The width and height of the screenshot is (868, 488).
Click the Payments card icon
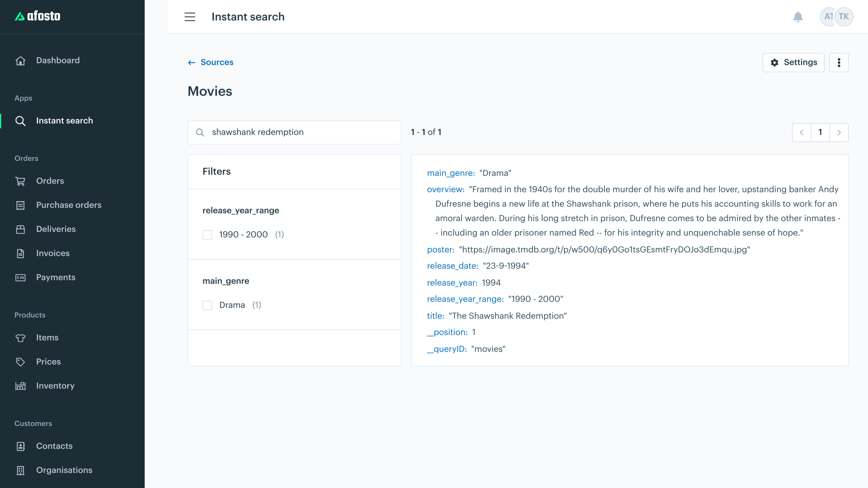(20, 278)
